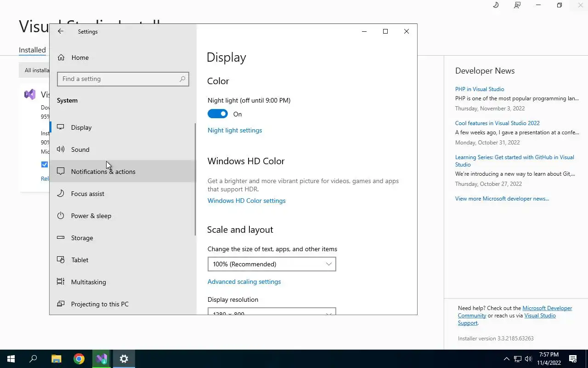This screenshot has width=588, height=368.
Task: Select the Sound speaker icon
Action: 61,149
